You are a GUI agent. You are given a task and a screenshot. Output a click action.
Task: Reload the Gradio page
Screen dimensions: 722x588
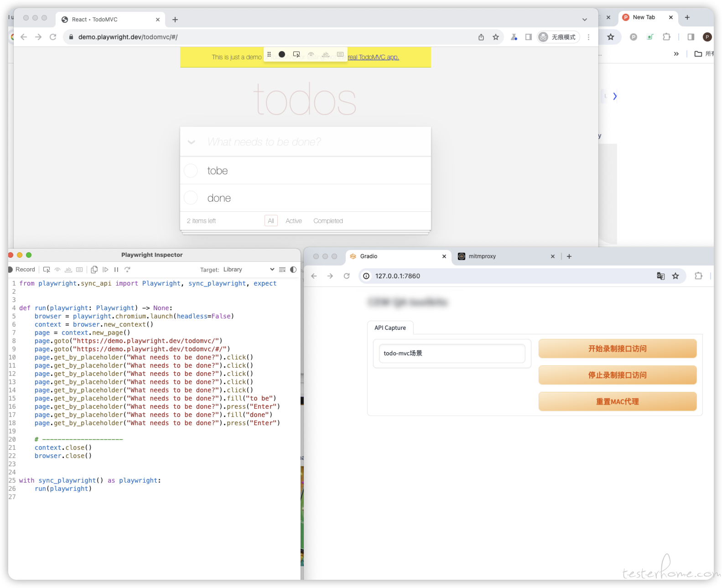[347, 276]
